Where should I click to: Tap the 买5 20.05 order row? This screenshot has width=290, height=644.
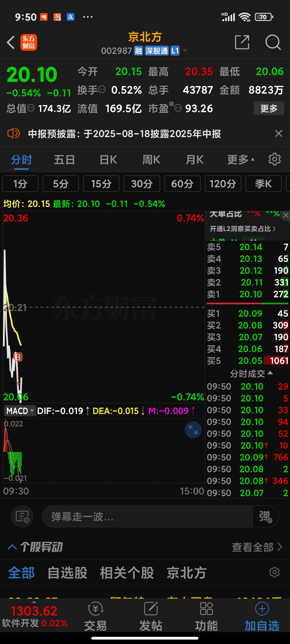click(248, 361)
